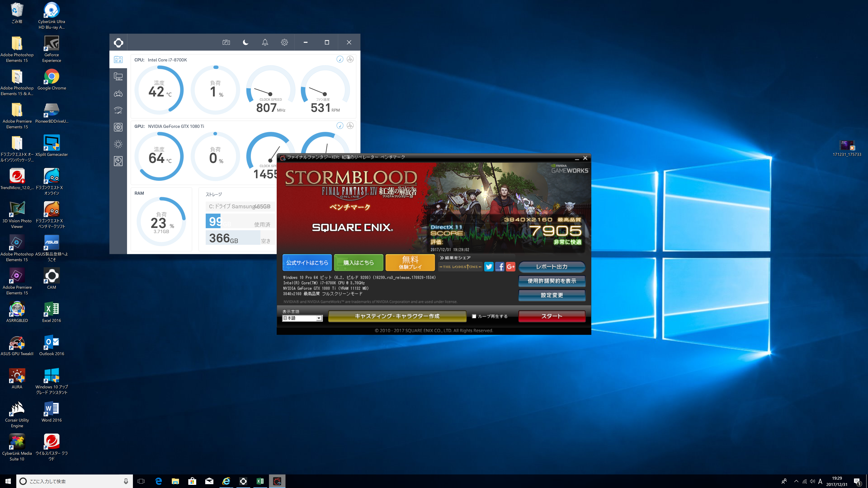Expand hidden system tray icons chevron
Viewport: 868px width, 488px height.
[796, 481]
